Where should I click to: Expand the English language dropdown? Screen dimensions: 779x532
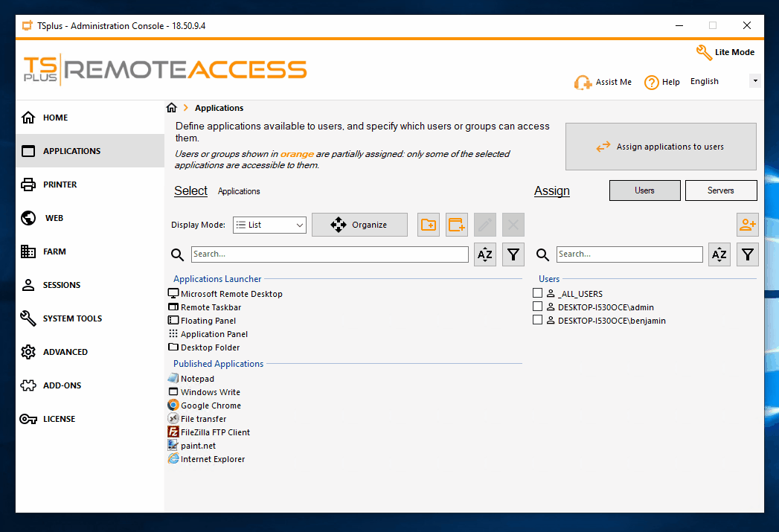point(754,81)
